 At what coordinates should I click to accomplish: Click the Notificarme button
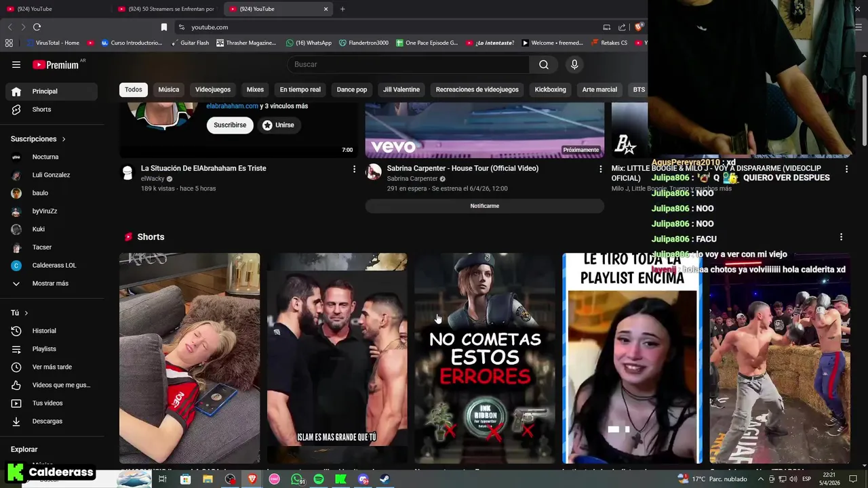485,206
